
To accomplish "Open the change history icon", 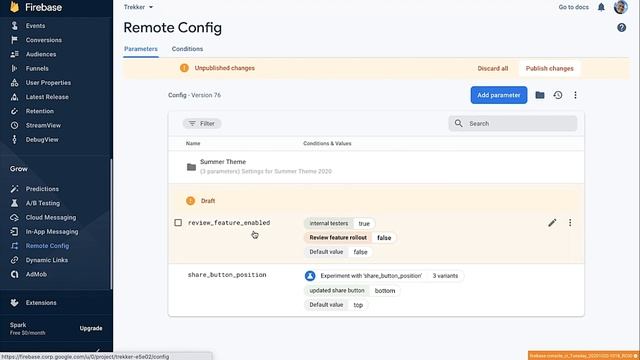I will [558, 95].
